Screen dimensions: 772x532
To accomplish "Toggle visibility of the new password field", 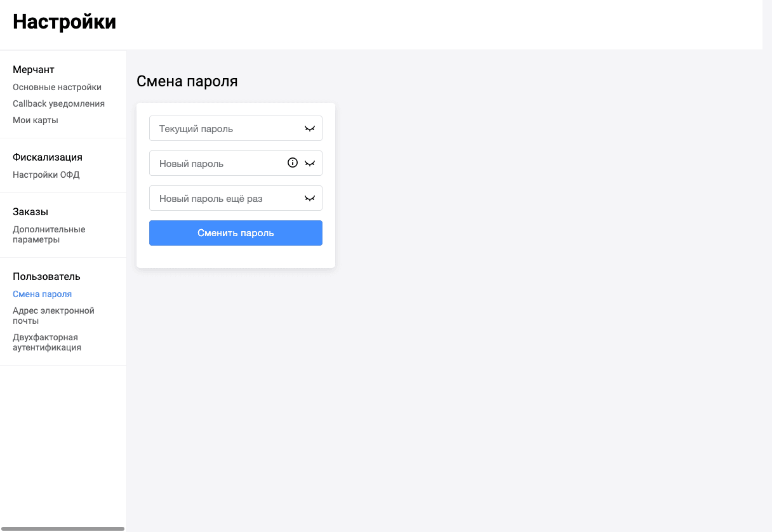I will tap(310, 163).
